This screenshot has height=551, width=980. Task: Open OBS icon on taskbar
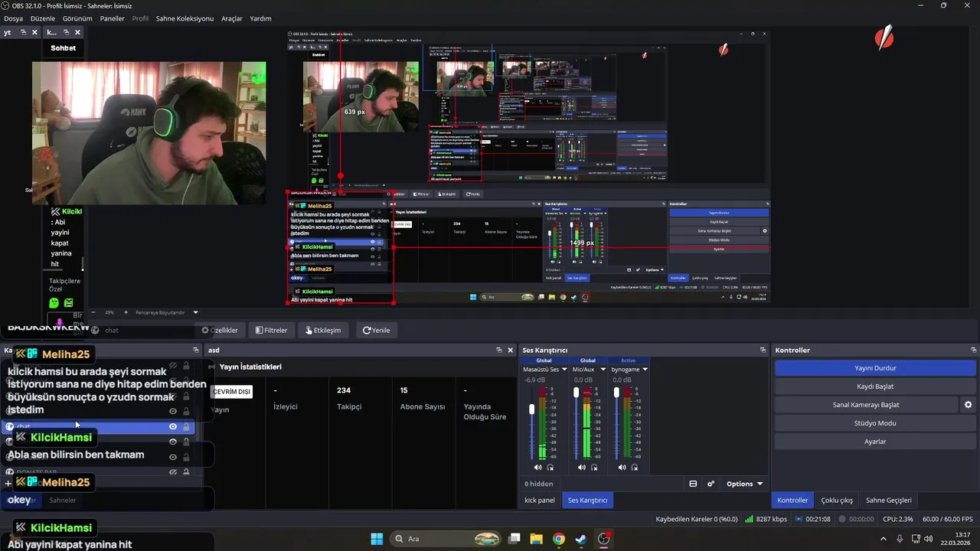tap(603, 539)
